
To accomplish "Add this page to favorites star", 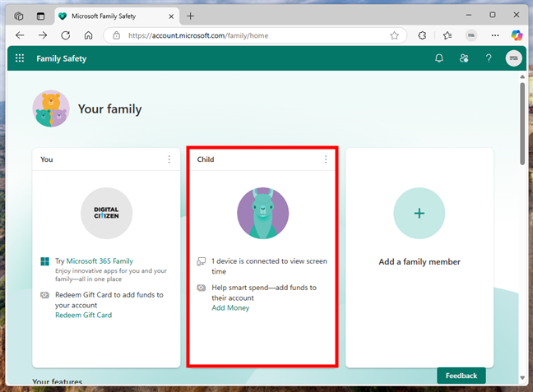I will 394,35.
